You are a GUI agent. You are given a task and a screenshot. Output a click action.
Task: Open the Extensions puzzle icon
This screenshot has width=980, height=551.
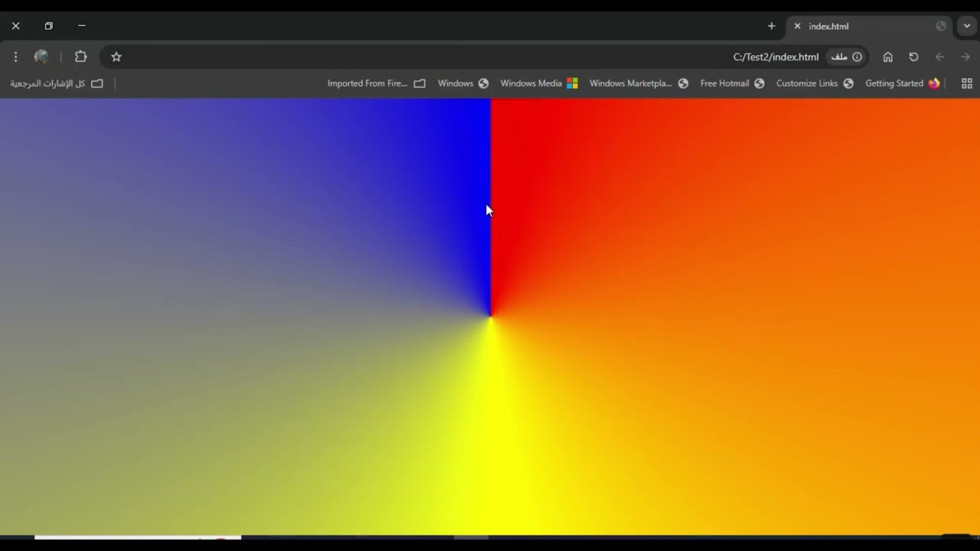[x=80, y=57]
